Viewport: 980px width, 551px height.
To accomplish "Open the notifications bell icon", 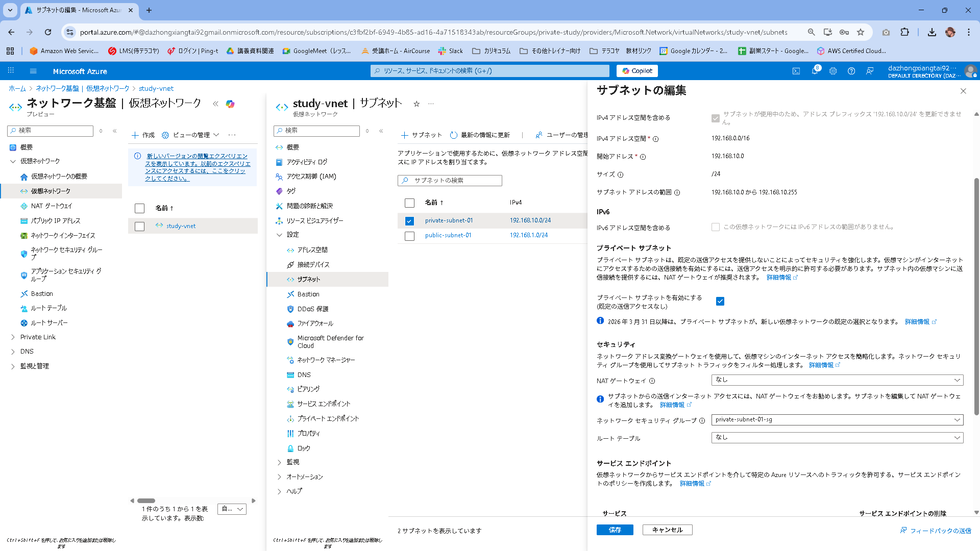I will pos(815,71).
